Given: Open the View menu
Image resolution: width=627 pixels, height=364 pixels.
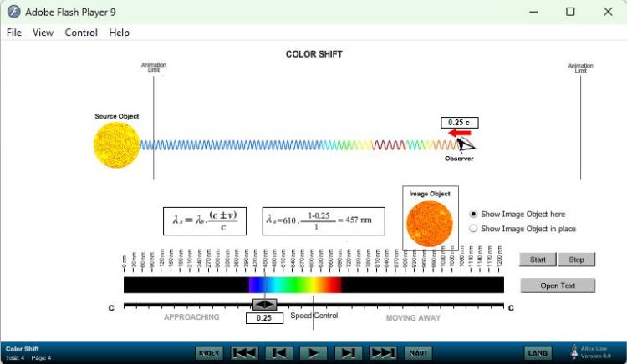Looking at the screenshot, I should pos(43,33).
